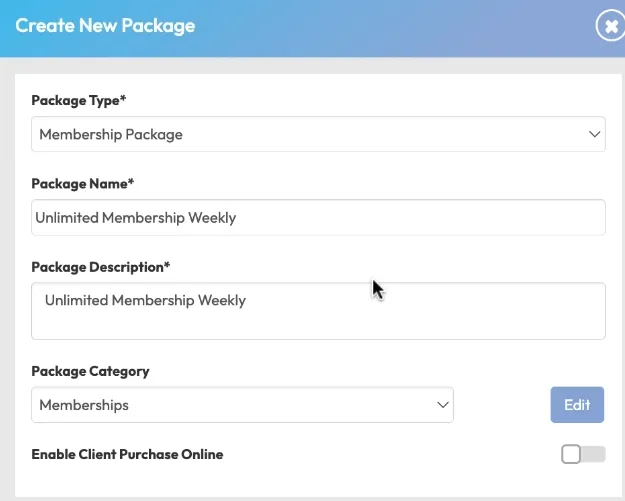The height and width of the screenshot is (501, 625).
Task: Enable the Client Purchase Online toggle
Action: [x=583, y=455]
